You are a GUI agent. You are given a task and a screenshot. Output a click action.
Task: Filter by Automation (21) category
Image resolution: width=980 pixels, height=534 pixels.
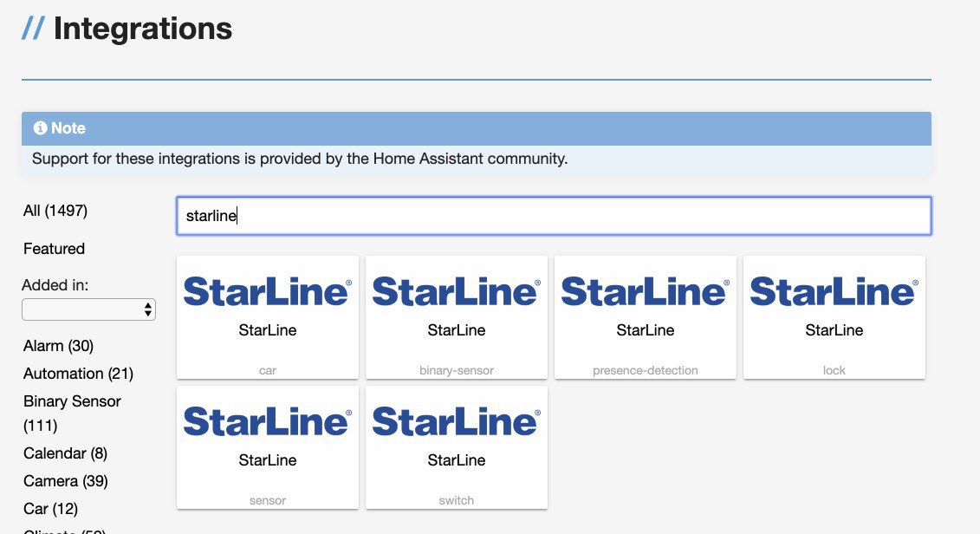pos(79,374)
